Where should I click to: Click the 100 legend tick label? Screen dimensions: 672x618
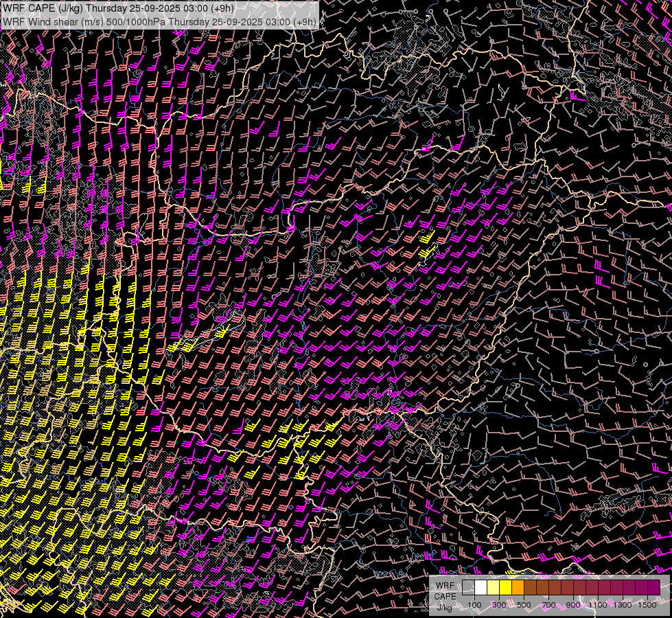point(474,605)
